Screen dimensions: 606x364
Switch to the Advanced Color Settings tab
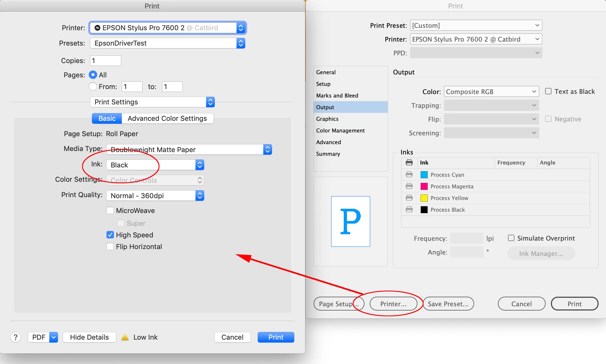click(167, 118)
